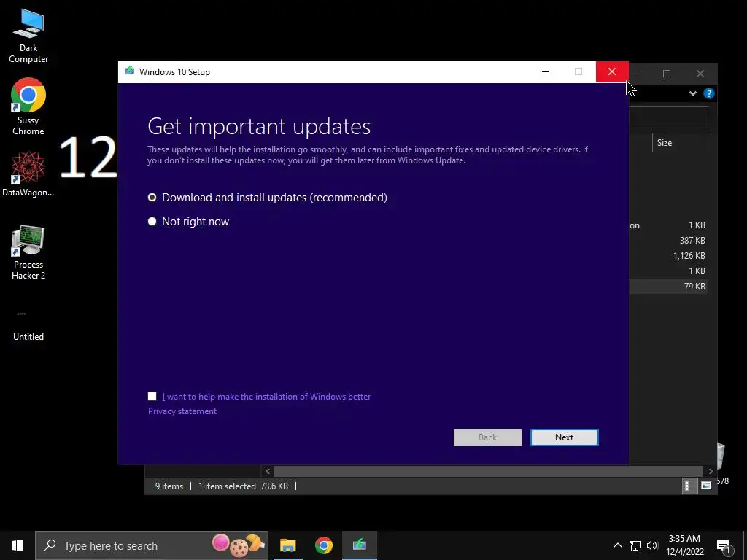Select the 1,126 KB file row
Viewport: 747px width, 560px height.
tap(668, 256)
